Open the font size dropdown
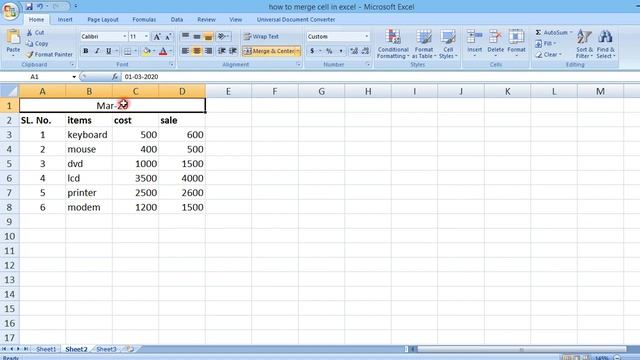The height and width of the screenshot is (360, 640). pos(146,37)
